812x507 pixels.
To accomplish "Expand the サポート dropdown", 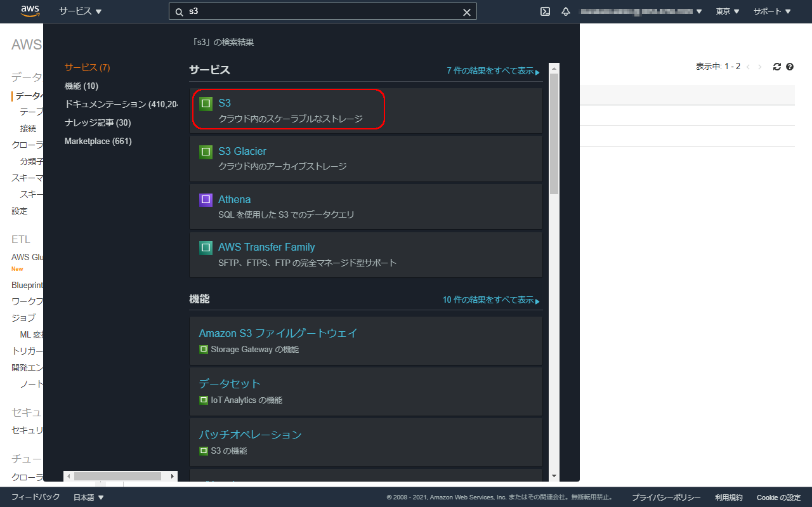I will coord(771,11).
